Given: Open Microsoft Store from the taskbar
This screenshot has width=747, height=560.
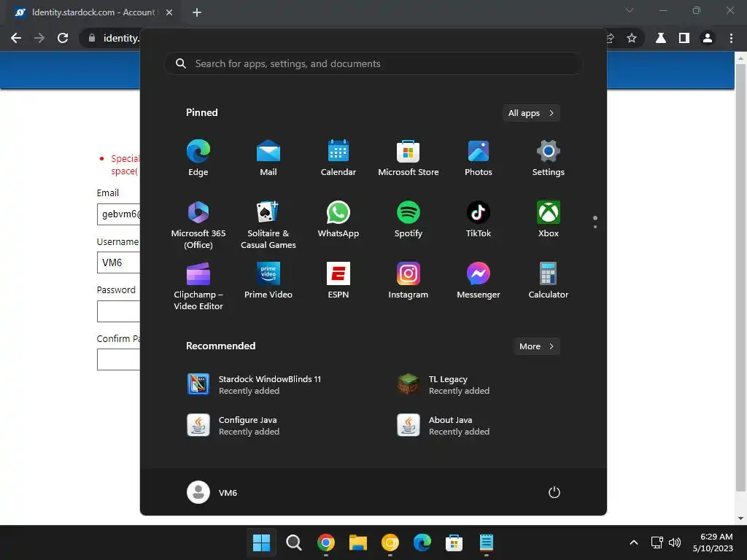Looking at the screenshot, I should [x=454, y=542].
